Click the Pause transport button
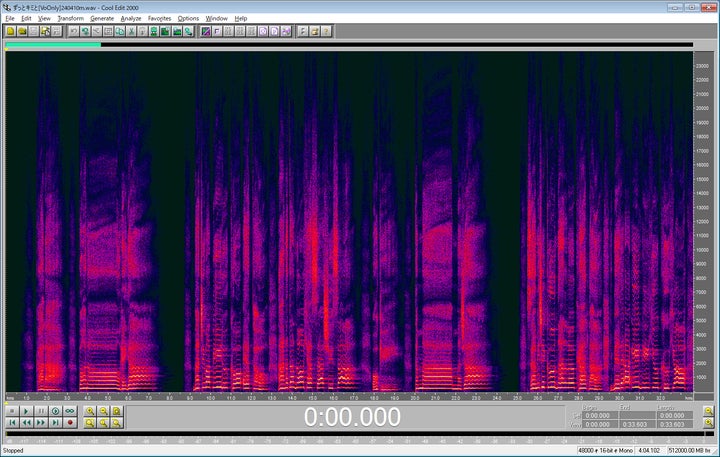Viewport: 720px width, 457px height. pos(41,411)
